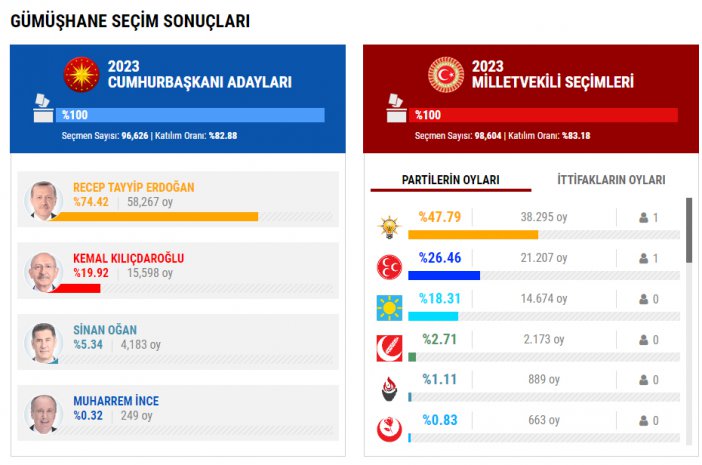Click the presidential seal emblem
The width and height of the screenshot is (702, 465).
(x=80, y=74)
